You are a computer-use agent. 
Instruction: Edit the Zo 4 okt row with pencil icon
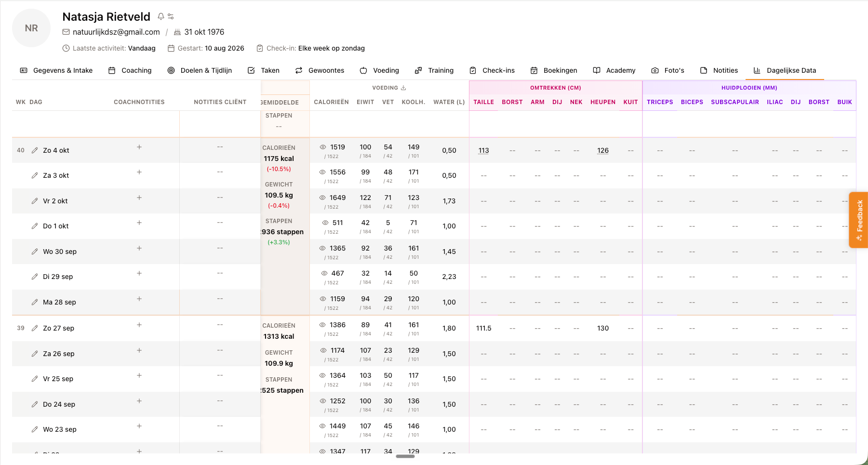click(35, 150)
